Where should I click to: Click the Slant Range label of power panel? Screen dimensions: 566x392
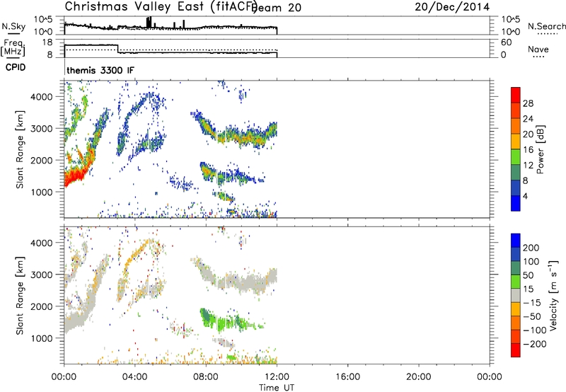[x=20, y=149]
